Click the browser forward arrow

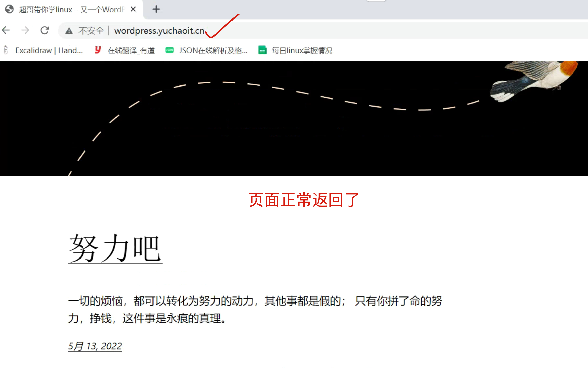25,30
